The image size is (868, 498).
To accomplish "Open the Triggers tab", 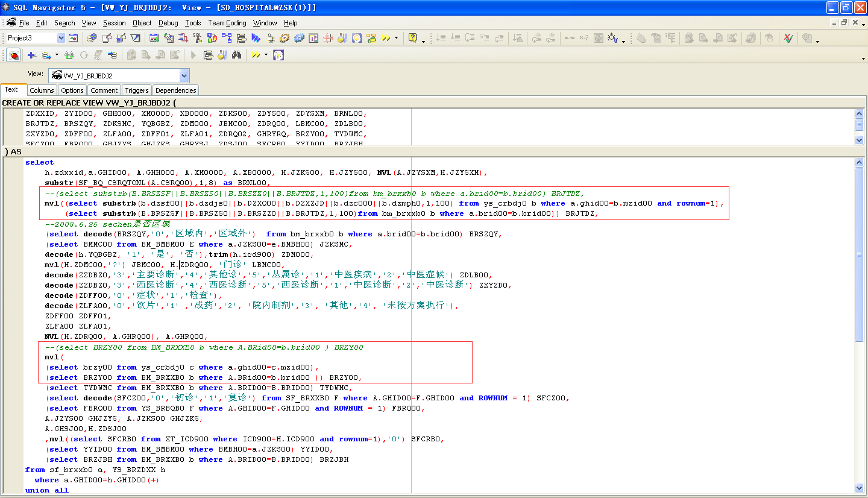I will point(137,90).
